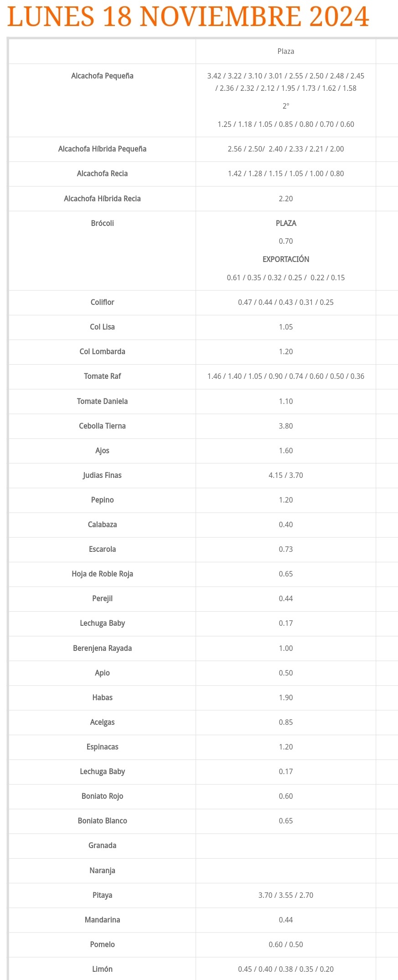
Task: Click the Berenjena Rayada row label
Action: [102, 648]
